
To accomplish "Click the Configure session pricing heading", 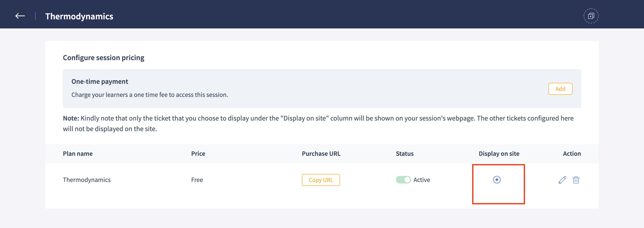I will (103, 58).
